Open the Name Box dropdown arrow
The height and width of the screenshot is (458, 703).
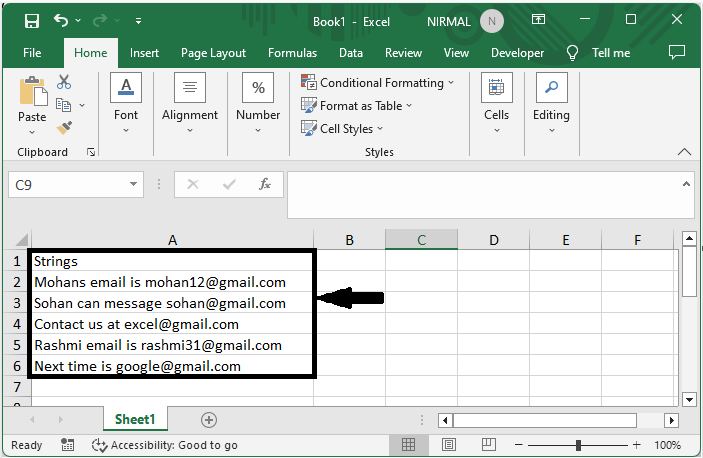133,184
